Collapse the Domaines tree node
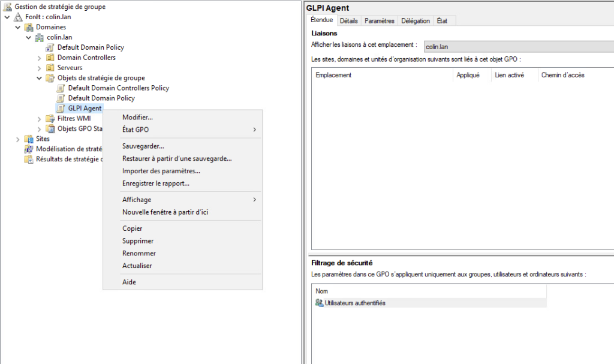Screen dimensions: 614x364 (x=18, y=26)
